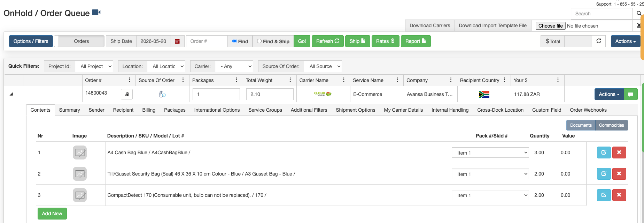Viewport: 644px width, 223px height.
Task: Delete CompactDetect 170 item
Action: pyautogui.click(x=619, y=195)
